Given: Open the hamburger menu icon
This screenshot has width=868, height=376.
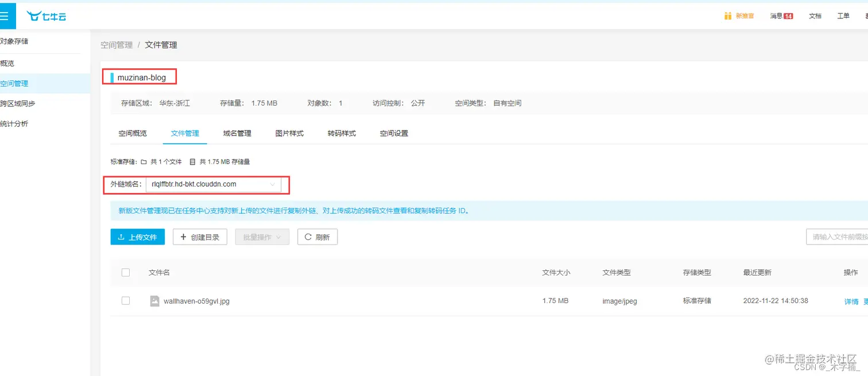Looking at the screenshot, I should [4, 16].
